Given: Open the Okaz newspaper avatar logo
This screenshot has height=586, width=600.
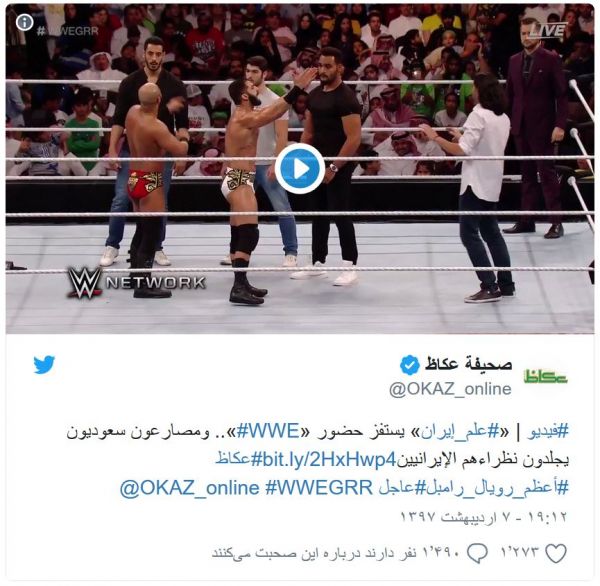Looking at the screenshot, I should [x=545, y=377].
